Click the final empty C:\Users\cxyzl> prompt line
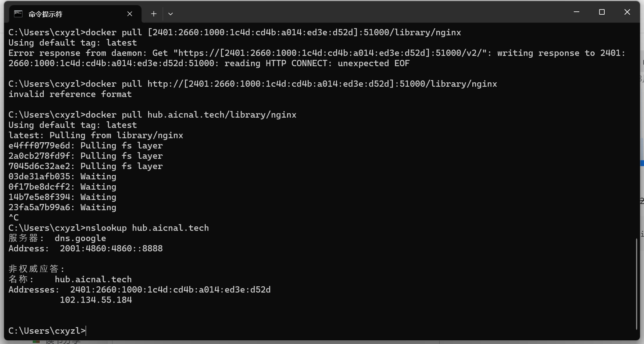 tap(47, 331)
